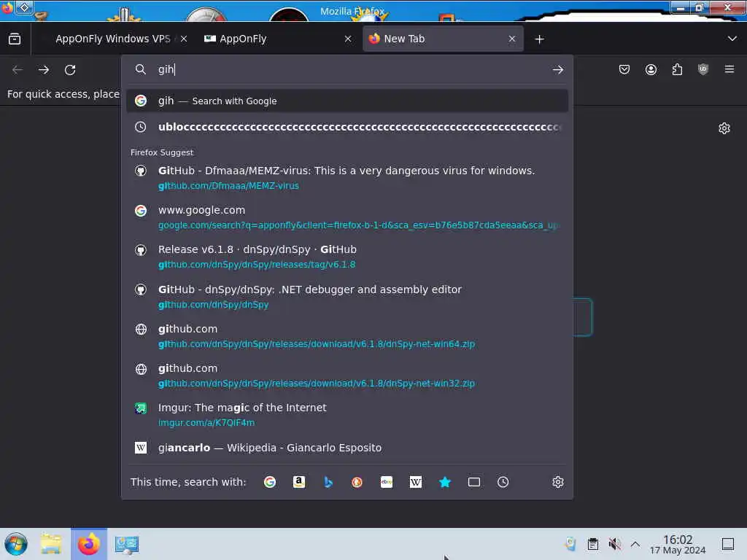This screenshot has width=747, height=560.
Task: Close the AppOnFly Windows VPS tab
Action: (x=184, y=39)
